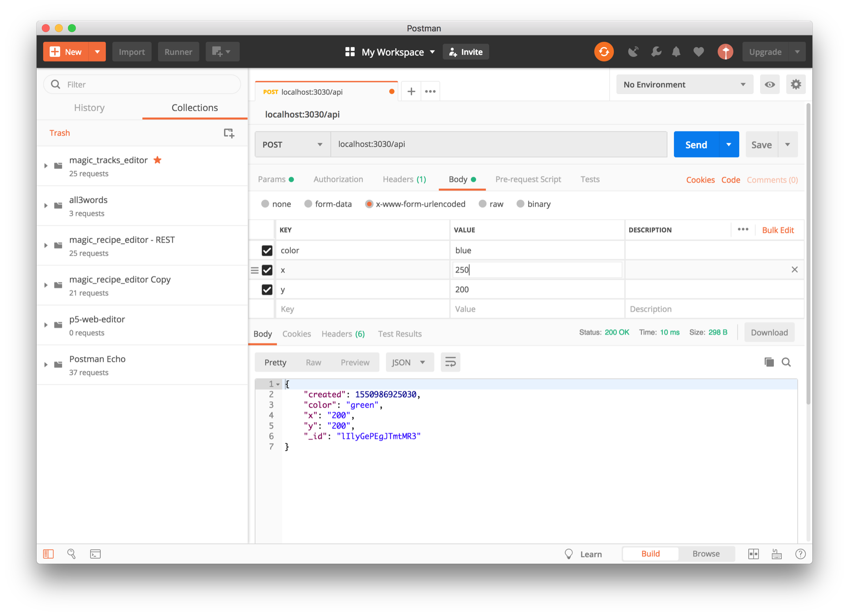849x616 pixels.
Task: Switch to the History tab
Action: pos(89,108)
